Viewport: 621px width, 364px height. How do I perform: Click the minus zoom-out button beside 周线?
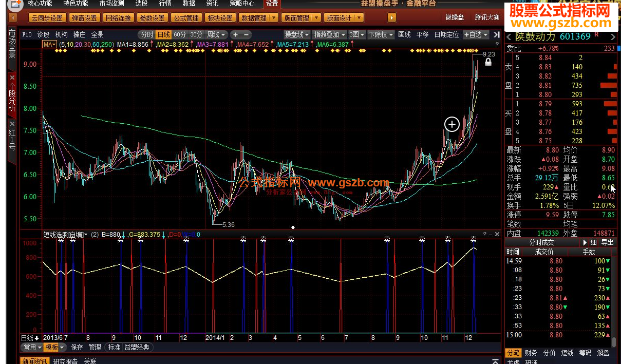click(x=247, y=34)
